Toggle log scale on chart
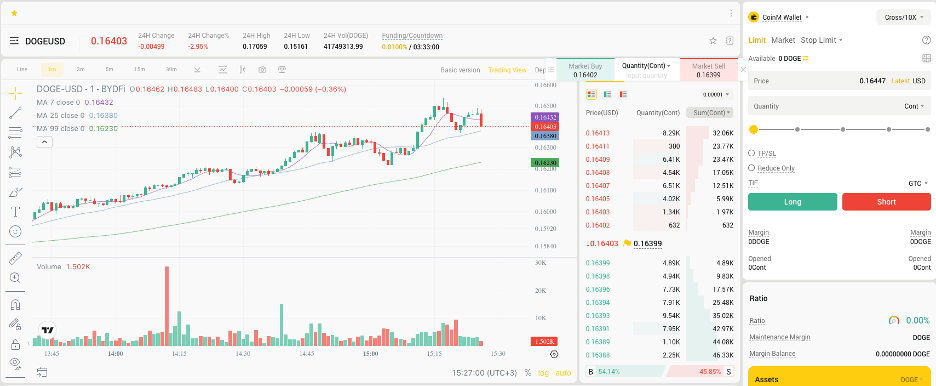Screen dimensions: 936x386 (x=543, y=373)
